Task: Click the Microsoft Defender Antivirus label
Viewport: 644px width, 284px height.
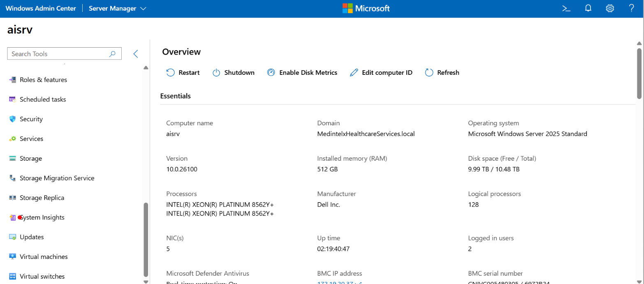Action: coord(208,273)
